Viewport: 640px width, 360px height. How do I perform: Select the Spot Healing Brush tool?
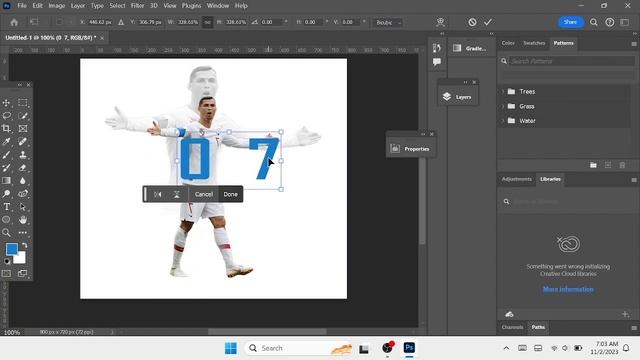[x=23, y=142]
